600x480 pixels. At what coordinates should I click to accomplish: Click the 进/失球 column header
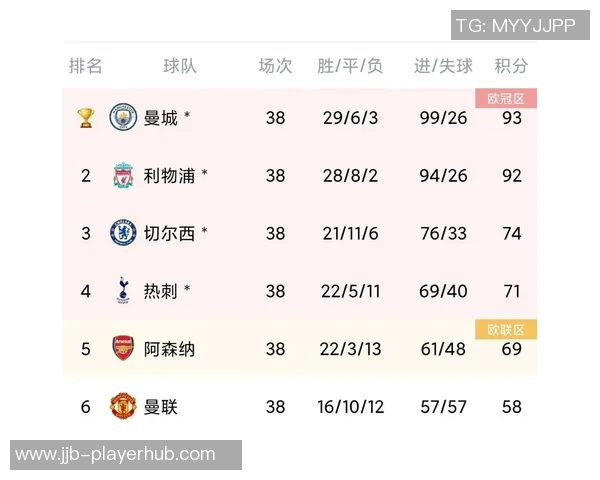click(443, 67)
